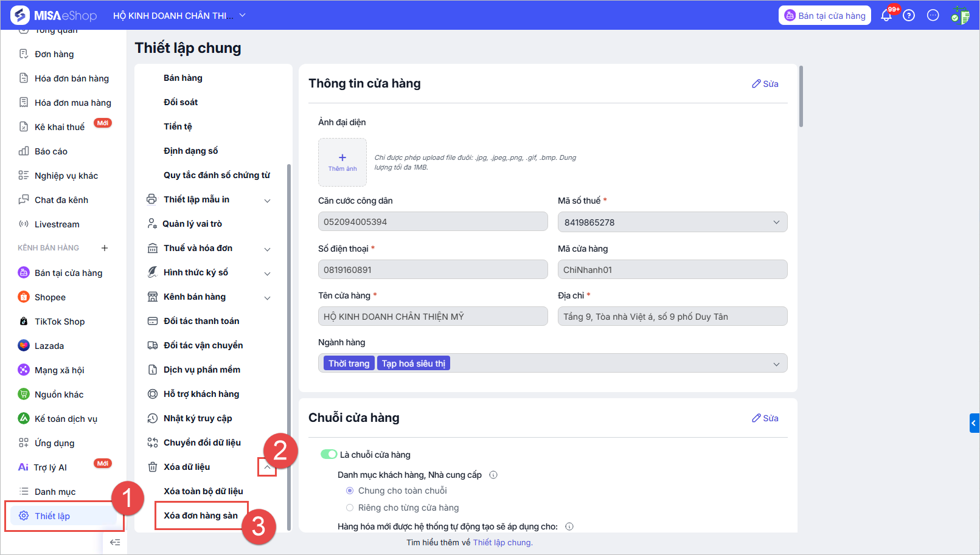Open Xóa đơn hàng sàn menu item
Image resolution: width=980 pixels, height=555 pixels.
point(201,515)
